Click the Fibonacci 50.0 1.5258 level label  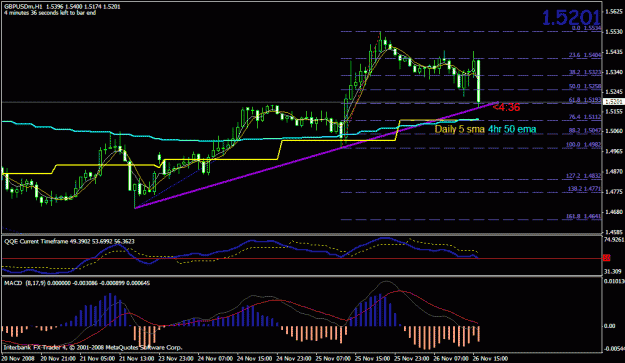[585, 86]
